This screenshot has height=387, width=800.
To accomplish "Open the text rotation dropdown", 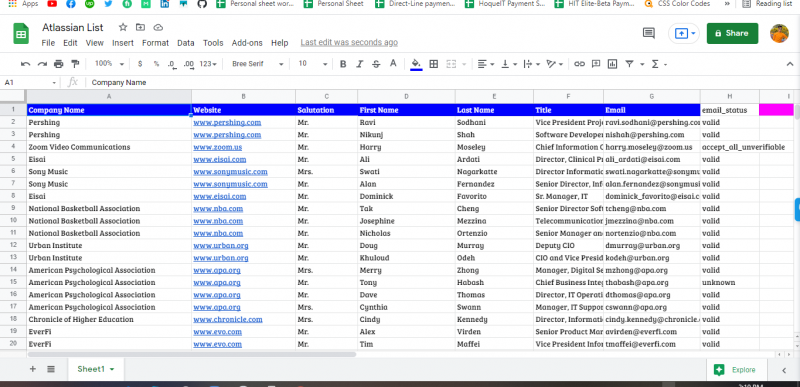I will click(555, 64).
